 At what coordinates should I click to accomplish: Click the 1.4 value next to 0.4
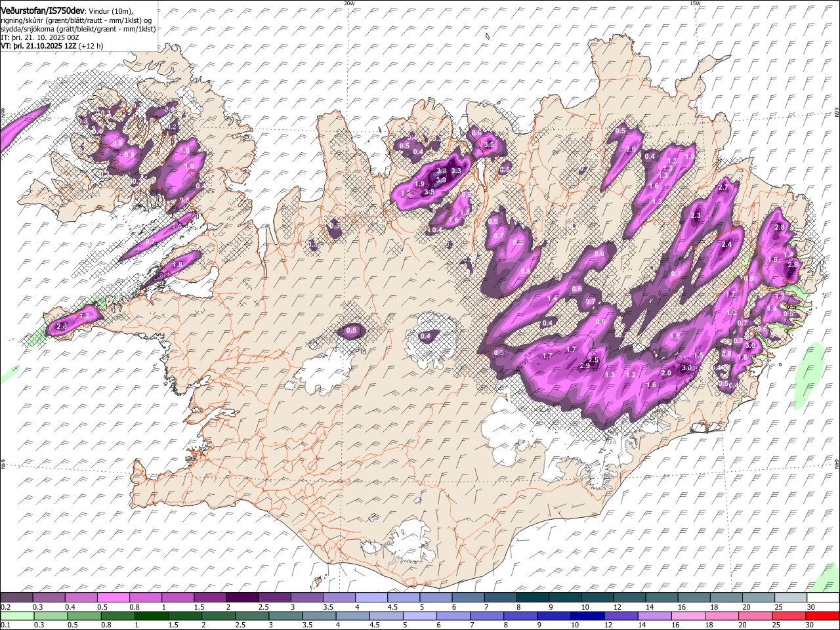[553, 299]
